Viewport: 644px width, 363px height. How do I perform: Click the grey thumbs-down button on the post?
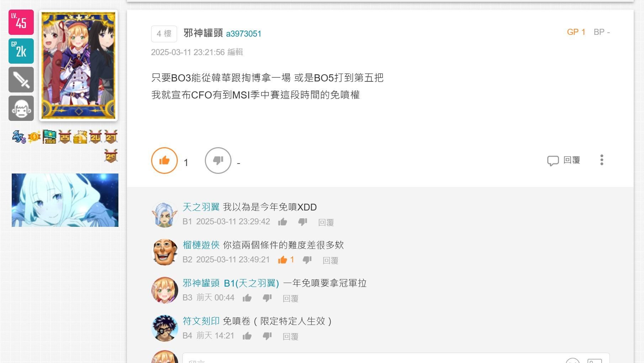218,161
